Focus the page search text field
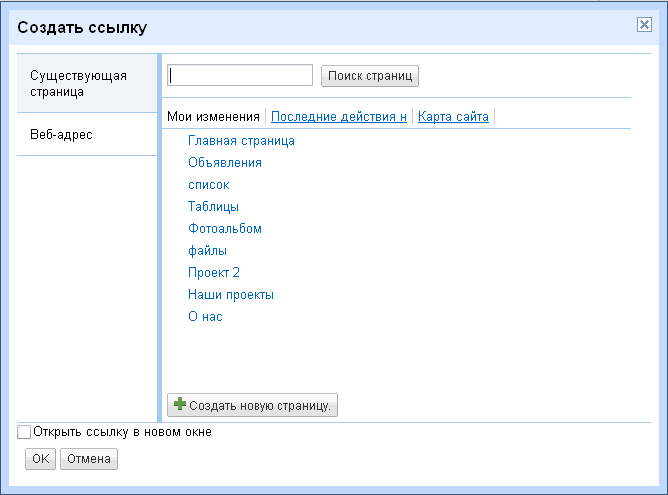Viewport: 668px width, 495px height. [240, 75]
